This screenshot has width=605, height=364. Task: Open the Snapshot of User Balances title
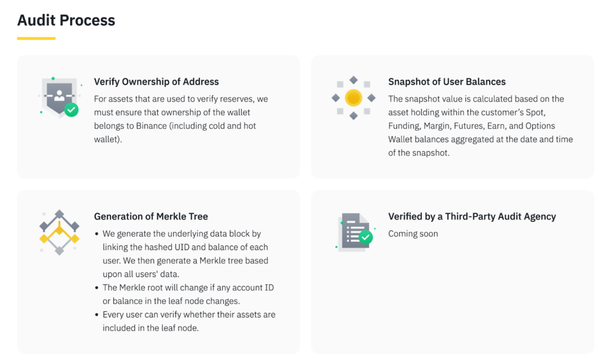(x=447, y=82)
